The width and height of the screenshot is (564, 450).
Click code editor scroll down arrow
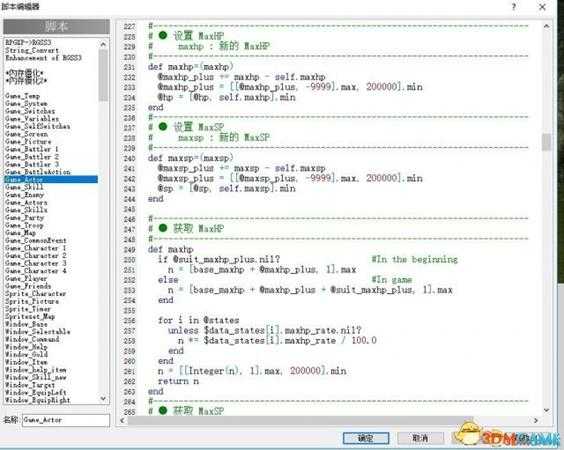pos(546,410)
